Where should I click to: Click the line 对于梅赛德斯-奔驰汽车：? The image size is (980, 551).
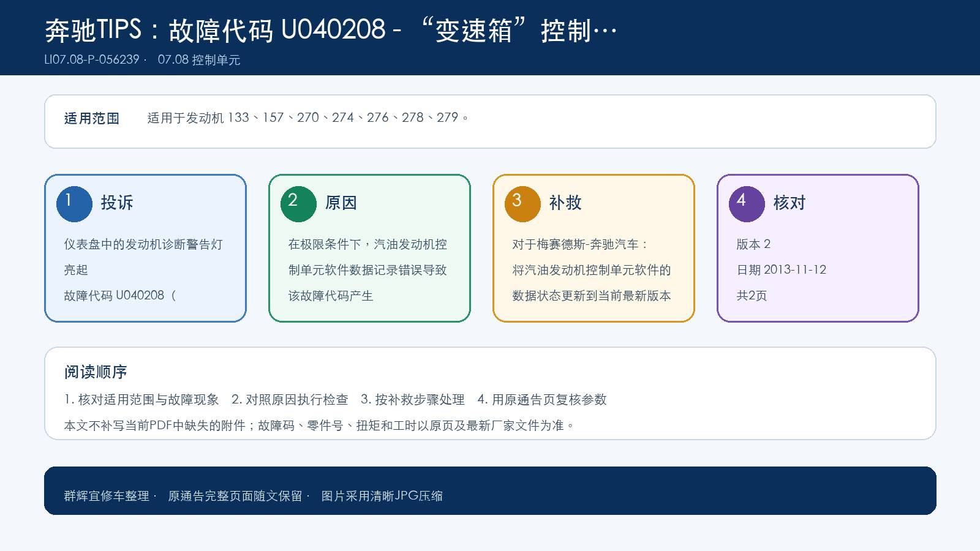(x=580, y=244)
